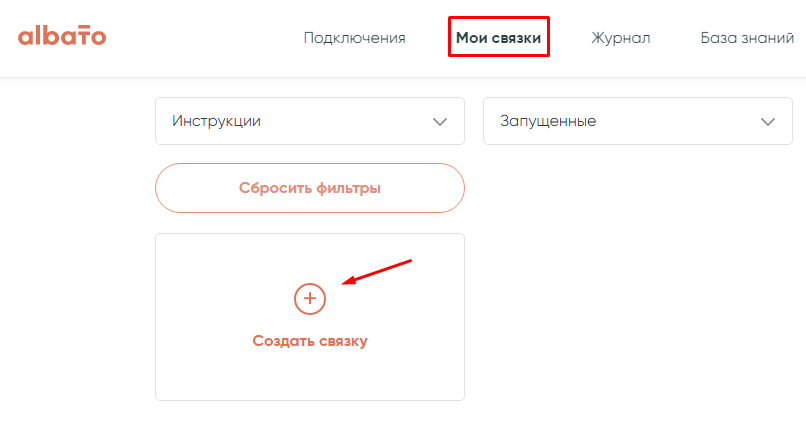Select the Мои связки tab
The image size is (806, 440).
point(498,38)
